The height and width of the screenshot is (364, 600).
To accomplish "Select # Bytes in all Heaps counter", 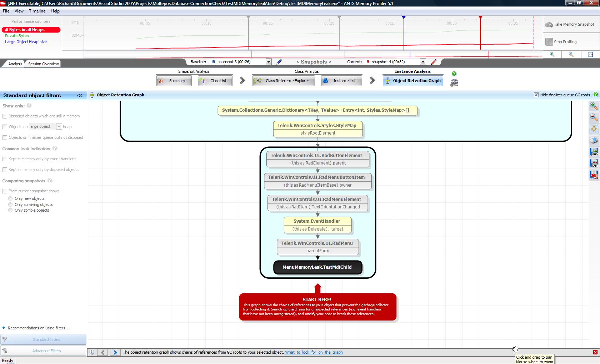I will point(31,30).
